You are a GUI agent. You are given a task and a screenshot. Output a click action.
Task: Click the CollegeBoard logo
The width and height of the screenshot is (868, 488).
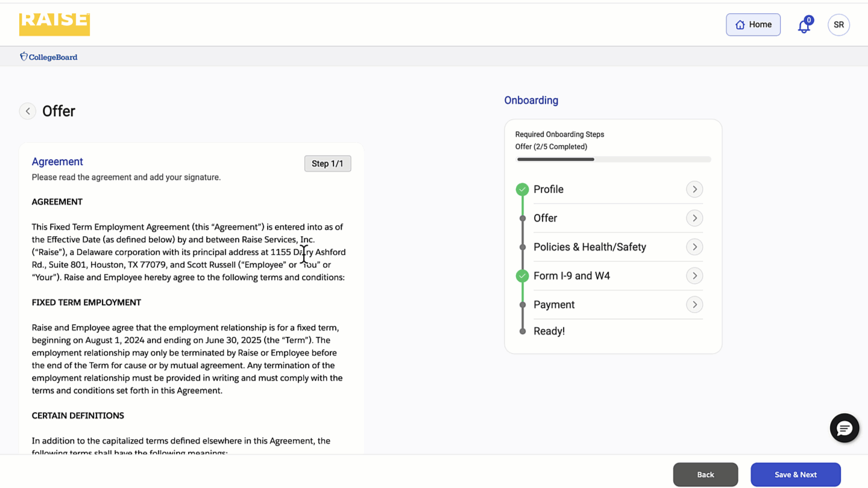pos(49,57)
